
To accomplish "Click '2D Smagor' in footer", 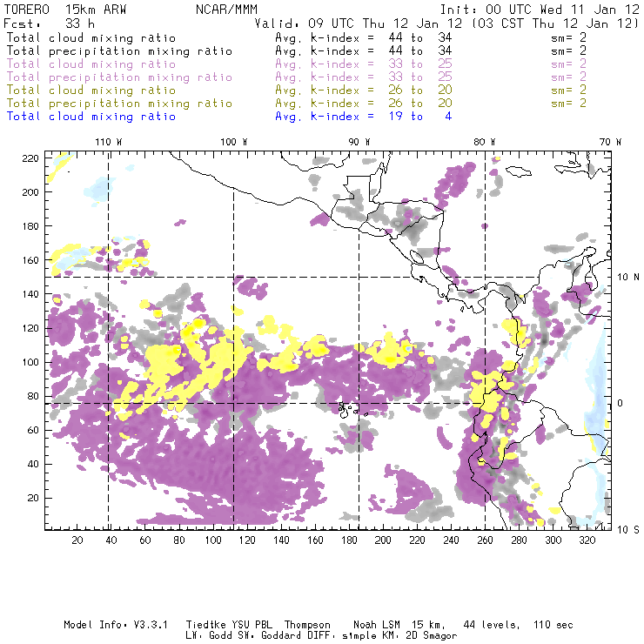I will click(x=432, y=636).
